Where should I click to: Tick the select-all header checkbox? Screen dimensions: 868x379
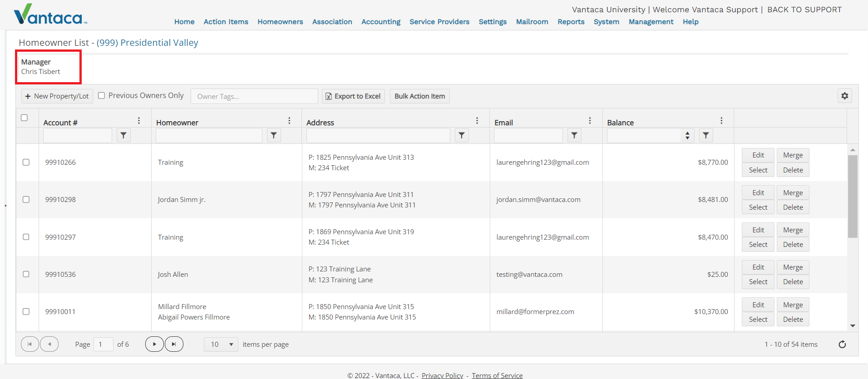[25, 118]
